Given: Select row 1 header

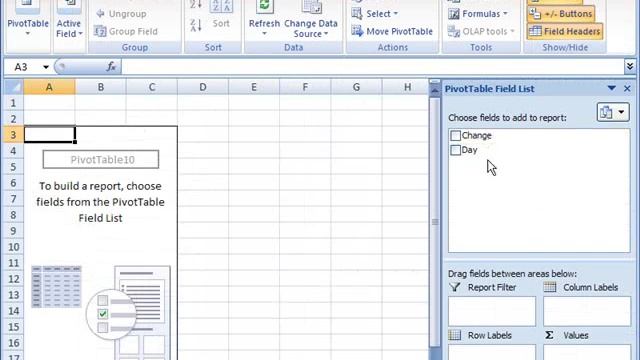Looking at the screenshot, I should click(13, 103).
